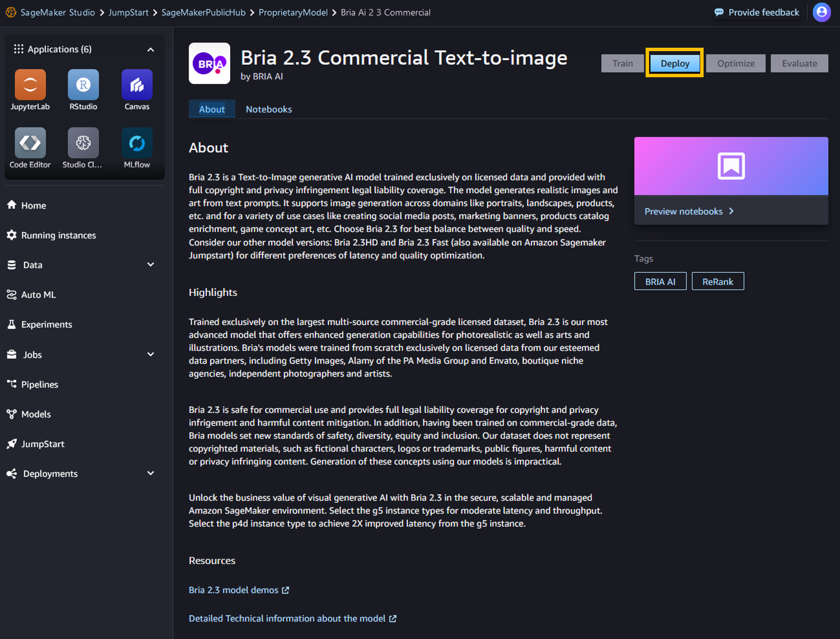Click the Evaluate button
This screenshot has height=639, width=840.
click(800, 63)
